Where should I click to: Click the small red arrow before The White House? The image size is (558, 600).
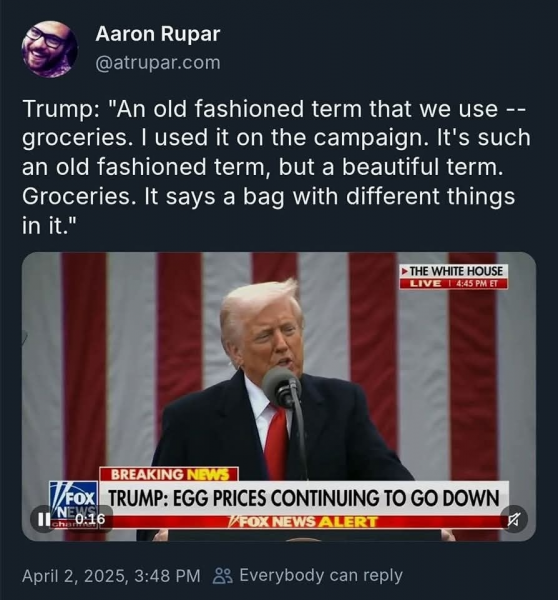(404, 271)
